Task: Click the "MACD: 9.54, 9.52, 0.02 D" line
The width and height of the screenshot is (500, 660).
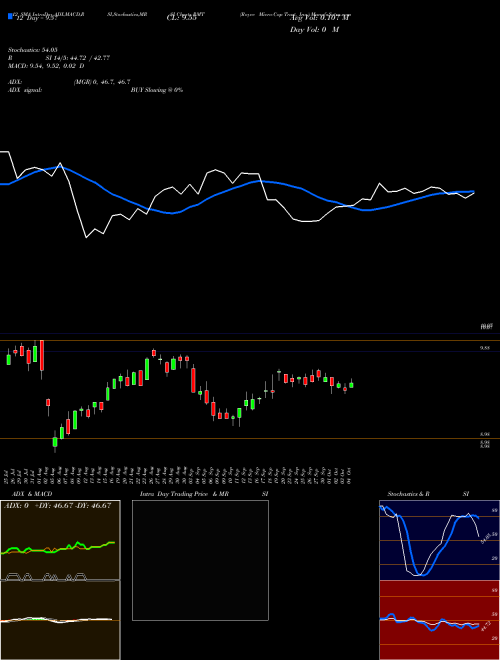Action: pos(46,66)
